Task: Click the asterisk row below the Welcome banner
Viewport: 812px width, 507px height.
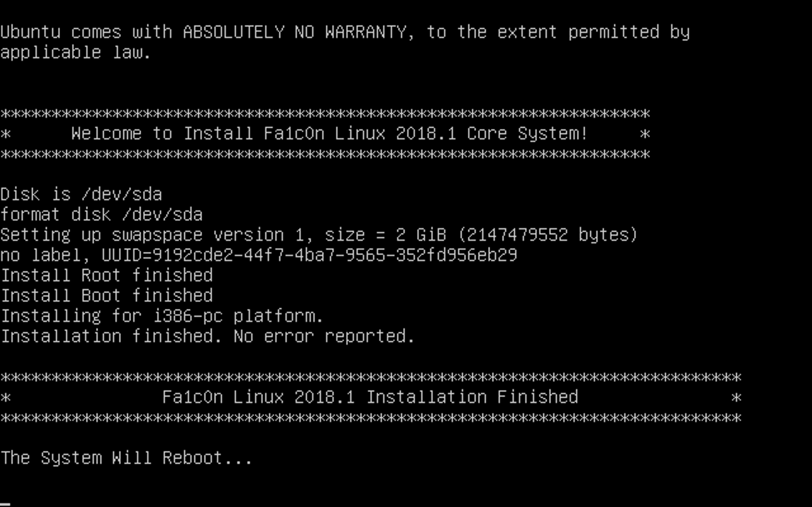Action: point(325,154)
